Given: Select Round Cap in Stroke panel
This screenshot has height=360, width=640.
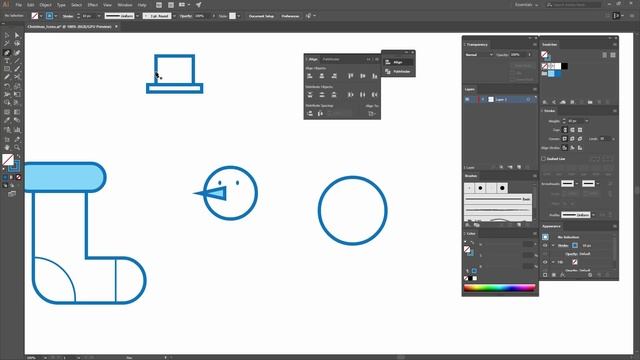Looking at the screenshot, I should coord(572,130).
